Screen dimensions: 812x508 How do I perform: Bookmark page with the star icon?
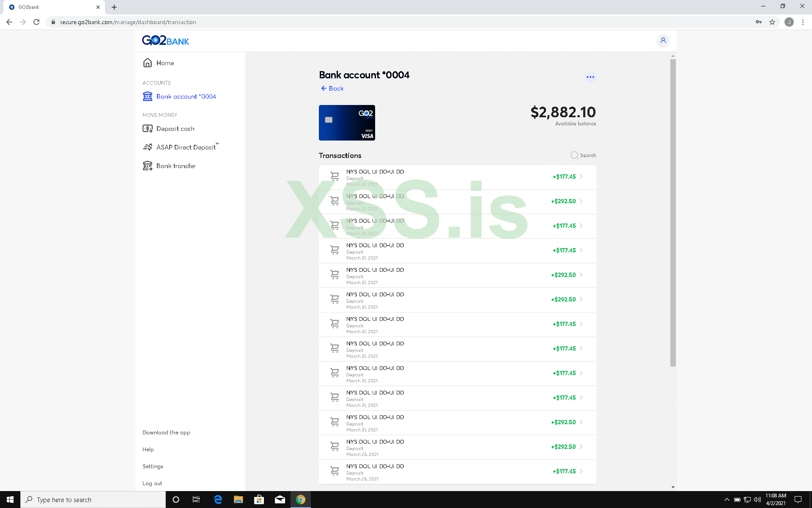tap(772, 22)
